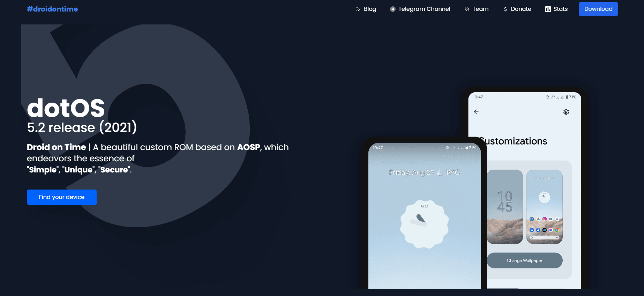Image resolution: width=644 pixels, height=296 pixels.
Task: Click the #droidontime site logo
Action: coord(52,9)
